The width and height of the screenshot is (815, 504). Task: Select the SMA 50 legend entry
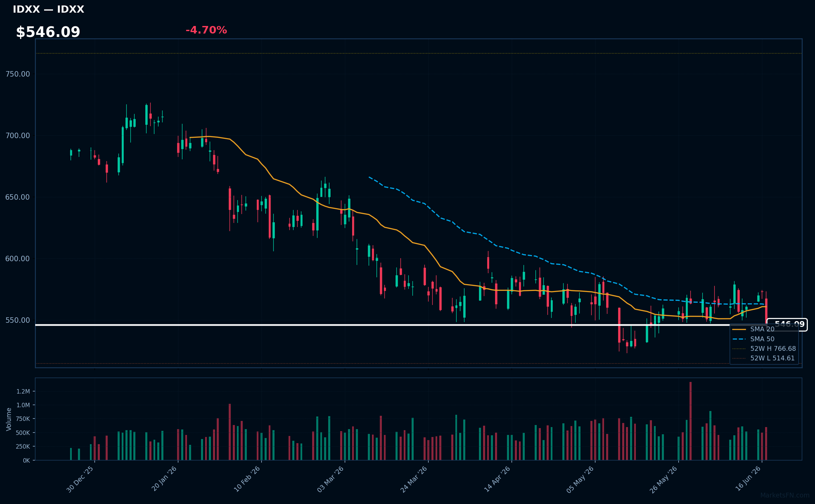(x=753, y=339)
